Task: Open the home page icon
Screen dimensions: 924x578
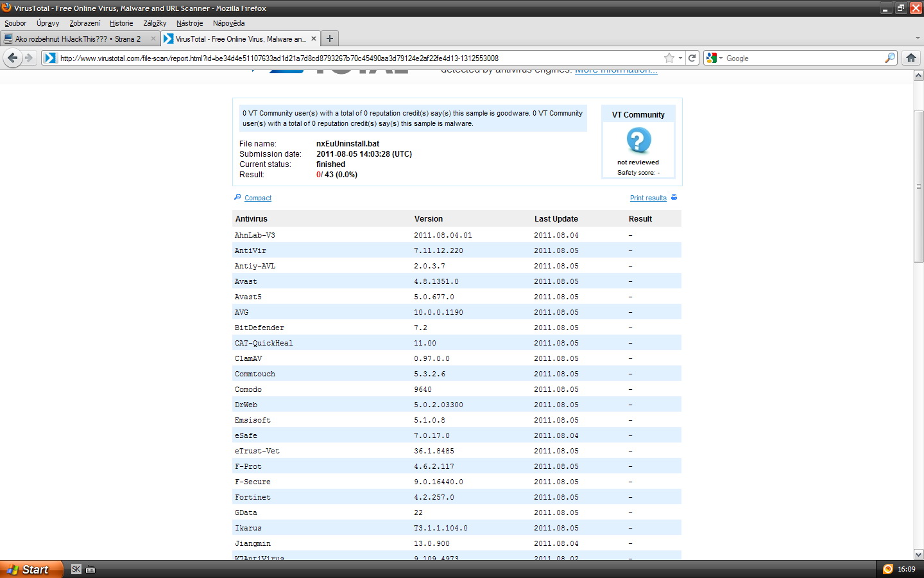Action: pos(911,58)
